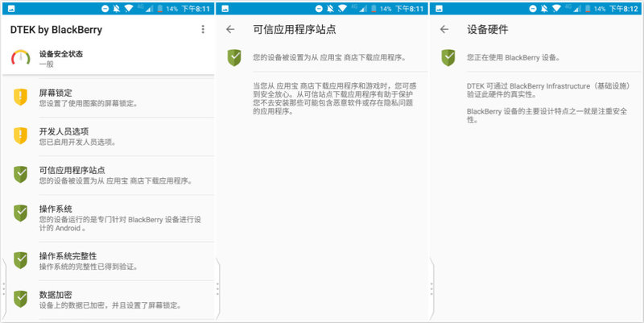Tap the Android OS description under 操作系统
The image size is (644, 323).
pyautogui.click(x=120, y=224)
